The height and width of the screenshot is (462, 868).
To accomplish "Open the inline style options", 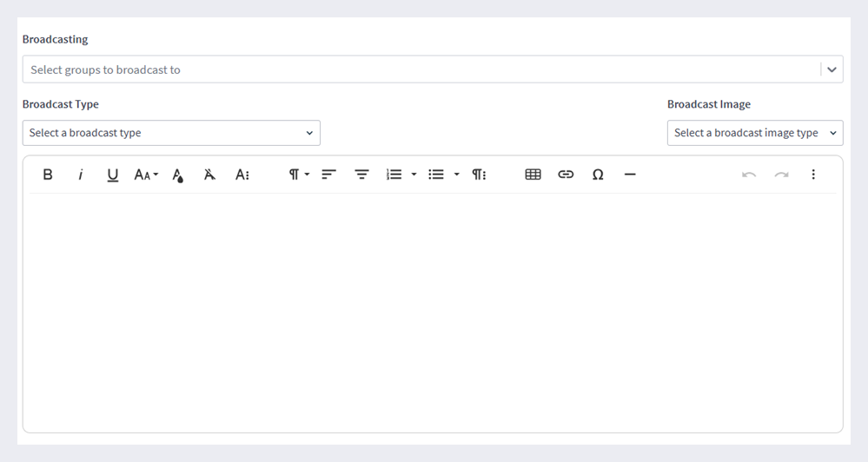I will [x=242, y=175].
